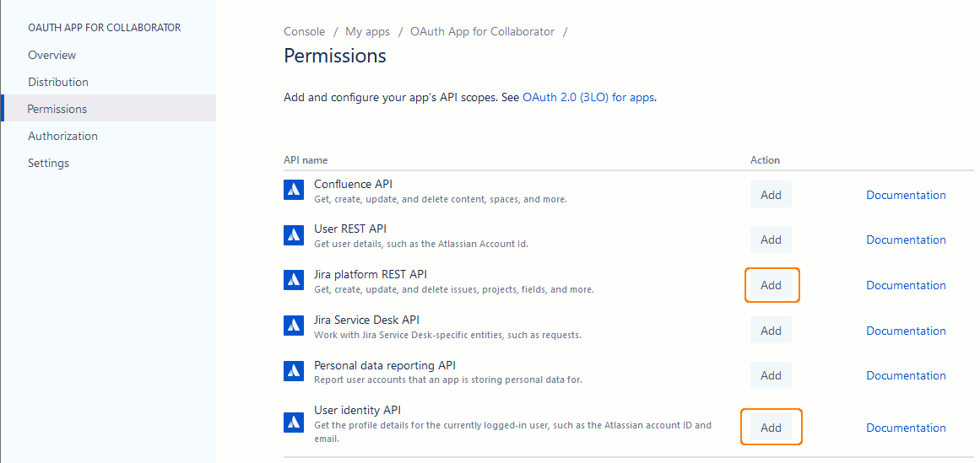Image resolution: width=980 pixels, height=463 pixels.
Task: Go to My apps breadcrumb
Action: point(367,31)
